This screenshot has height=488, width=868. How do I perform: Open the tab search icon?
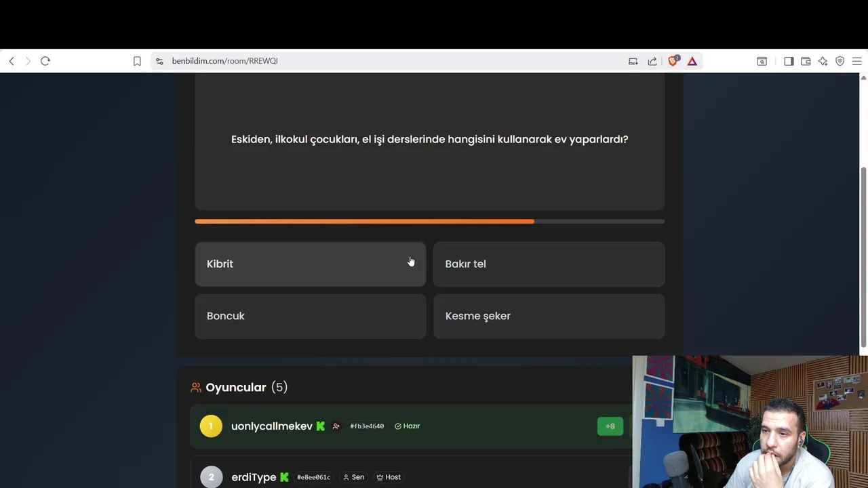pos(762,61)
